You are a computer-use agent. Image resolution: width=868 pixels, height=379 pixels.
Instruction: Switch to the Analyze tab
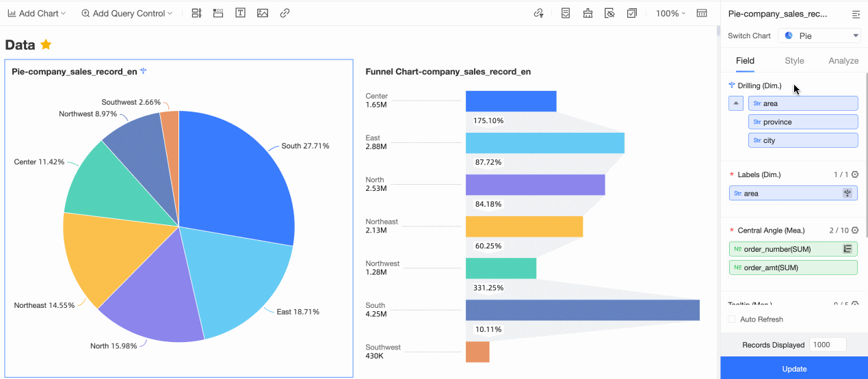[x=843, y=61]
